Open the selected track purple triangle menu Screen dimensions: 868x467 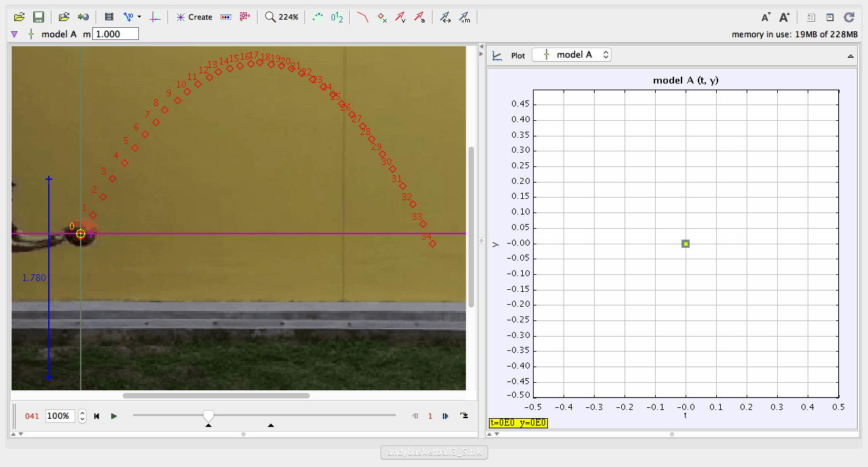[15, 34]
